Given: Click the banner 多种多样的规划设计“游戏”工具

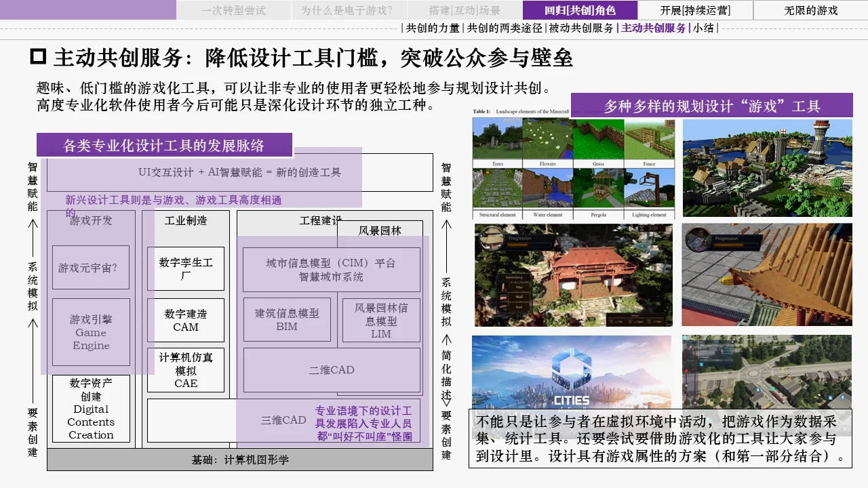Looking at the screenshot, I should (712, 106).
